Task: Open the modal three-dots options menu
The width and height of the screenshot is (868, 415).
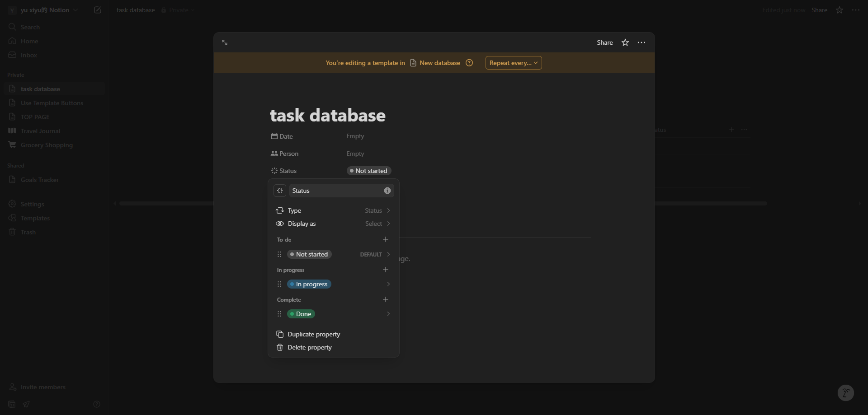Action: [x=642, y=42]
